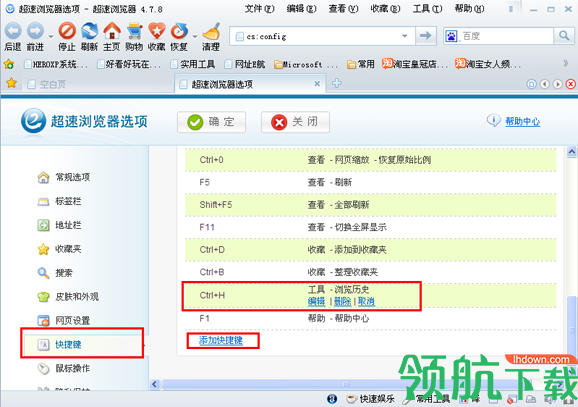Click the vertical scrollbar up arrow
Viewport: 578px width, 407px height.
(572, 152)
